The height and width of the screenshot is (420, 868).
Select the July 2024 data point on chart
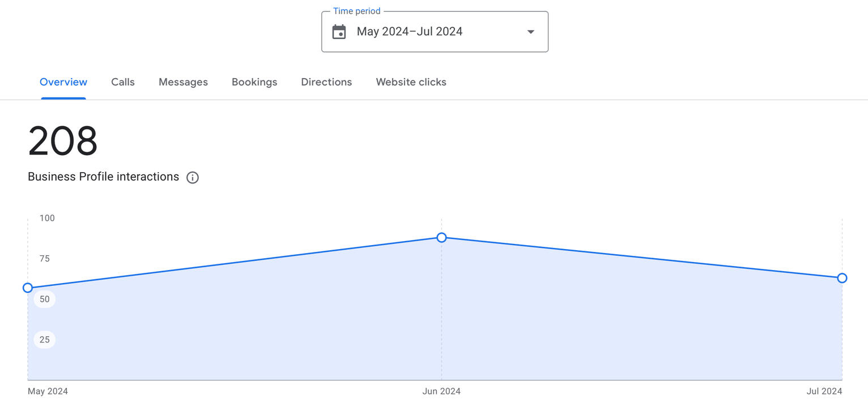[x=842, y=278]
